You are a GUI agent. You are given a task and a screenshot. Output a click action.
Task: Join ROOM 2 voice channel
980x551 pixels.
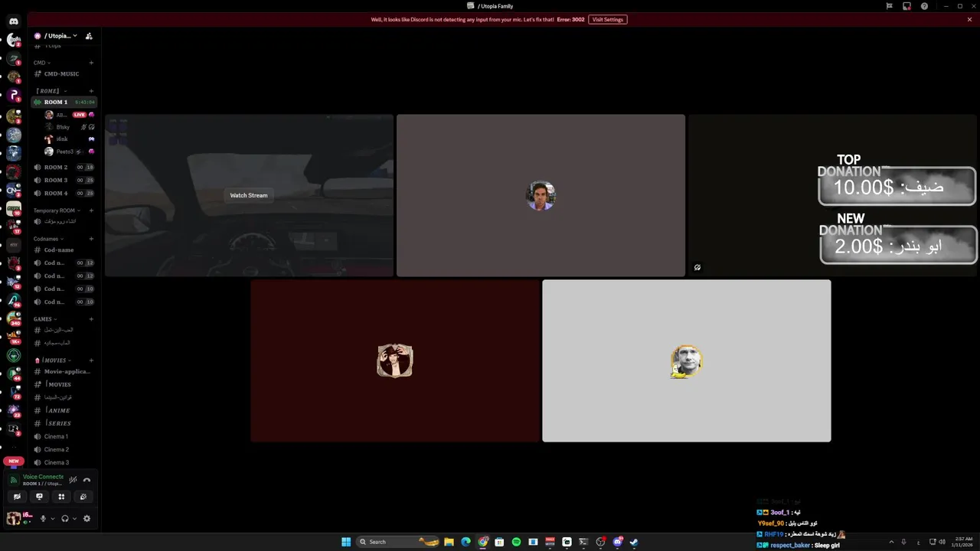pyautogui.click(x=64, y=167)
